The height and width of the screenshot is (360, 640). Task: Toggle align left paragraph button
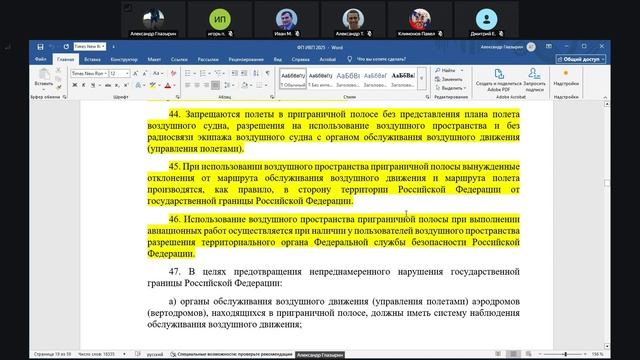click(x=188, y=85)
